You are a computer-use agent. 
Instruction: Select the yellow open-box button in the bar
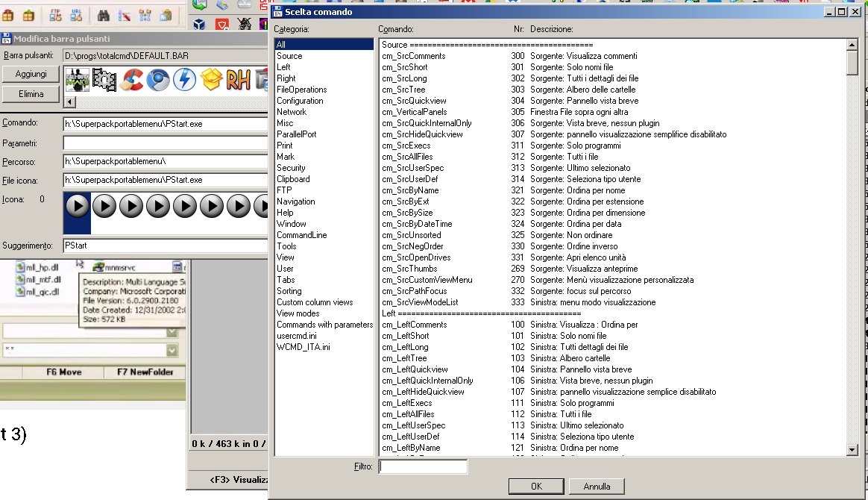pyautogui.click(x=211, y=80)
